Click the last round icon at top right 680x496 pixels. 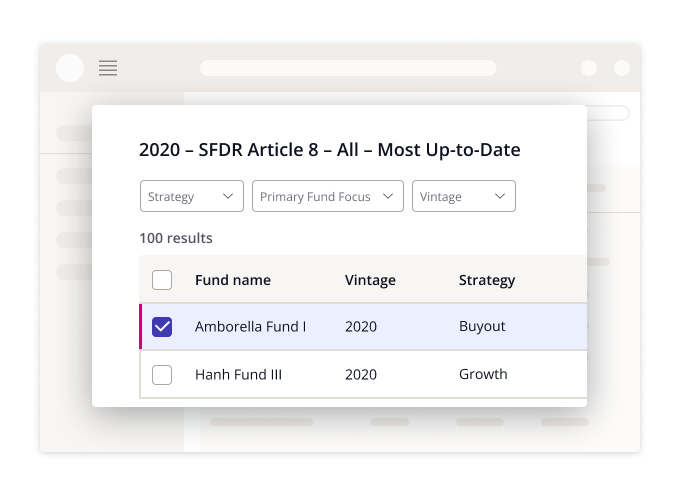click(x=622, y=68)
